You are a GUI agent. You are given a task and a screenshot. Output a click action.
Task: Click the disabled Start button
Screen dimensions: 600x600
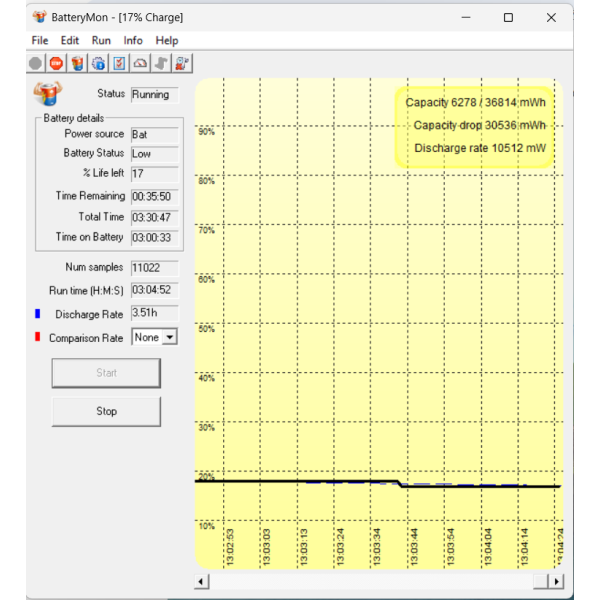tap(106, 373)
